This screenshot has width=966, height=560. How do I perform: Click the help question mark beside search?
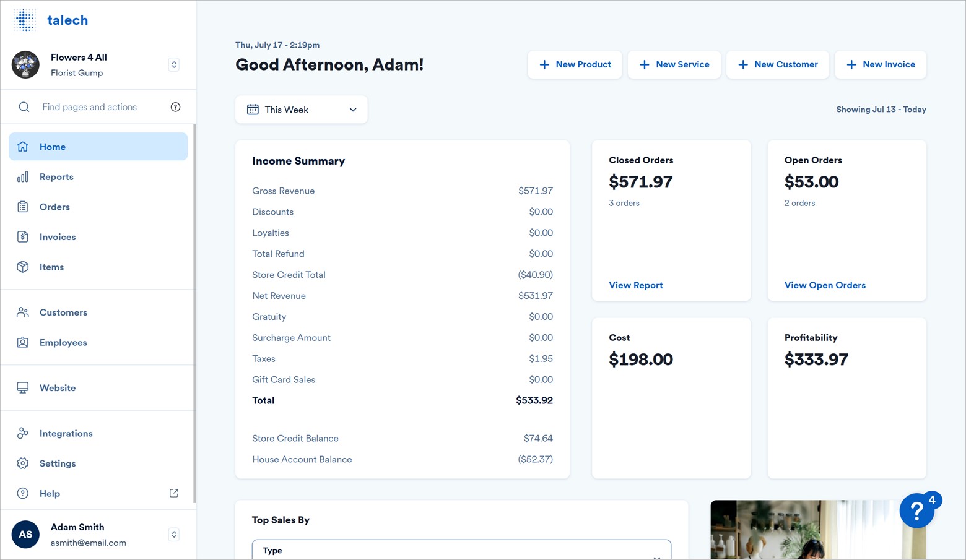point(175,107)
